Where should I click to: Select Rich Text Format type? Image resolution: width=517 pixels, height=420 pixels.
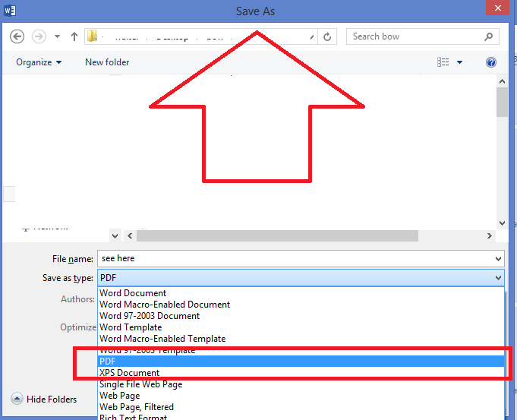click(301, 416)
